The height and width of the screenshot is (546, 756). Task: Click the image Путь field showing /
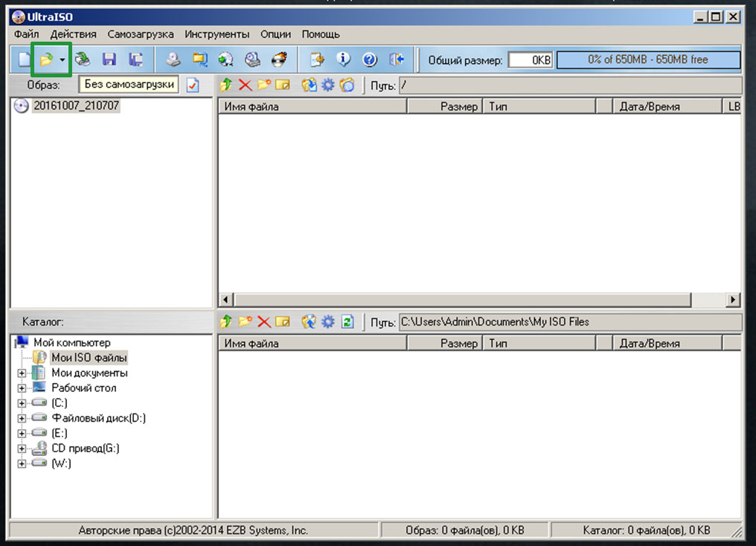[570, 86]
